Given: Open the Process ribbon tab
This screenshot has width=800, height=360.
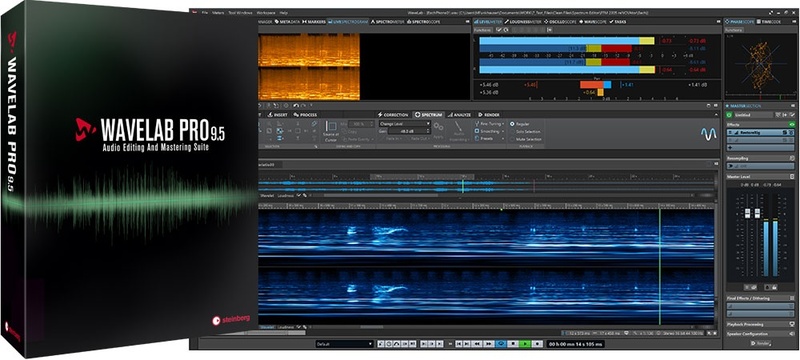Looking at the screenshot, I should click(x=305, y=115).
